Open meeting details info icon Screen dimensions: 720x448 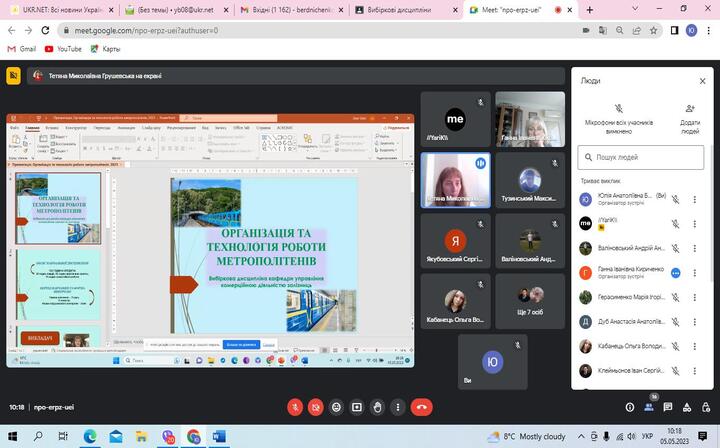coord(630,407)
